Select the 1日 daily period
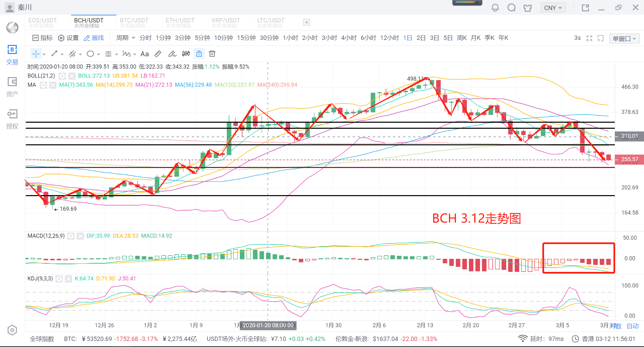The height and width of the screenshot is (347, 644). [x=408, y=38]
